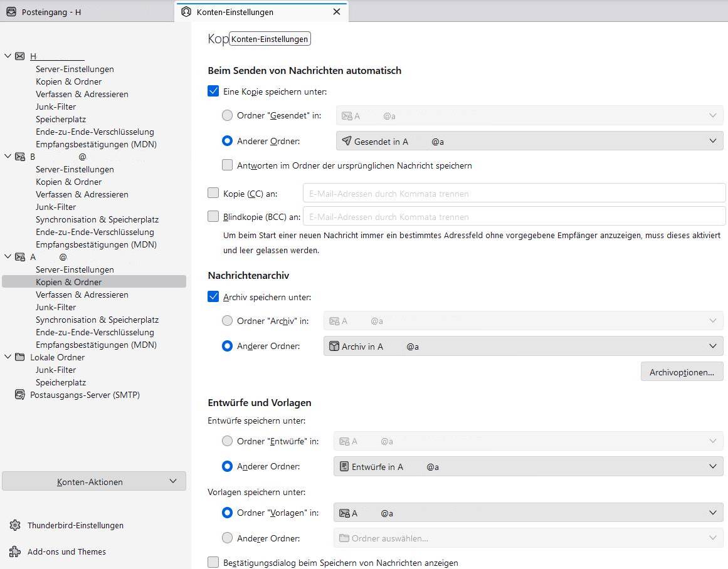Open the Gesendet in A folder dropdown
The height and width of the screenshot is (569, 728).
pos(529,140)
